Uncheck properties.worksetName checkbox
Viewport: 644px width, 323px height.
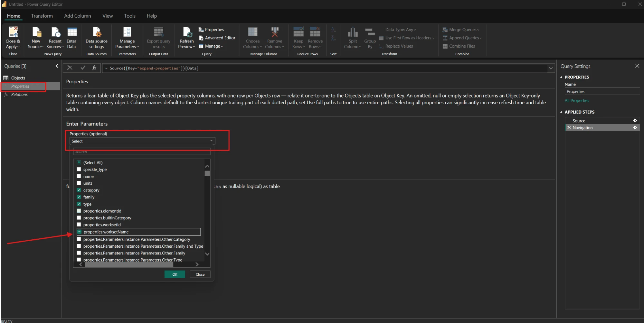pos(79,232)
